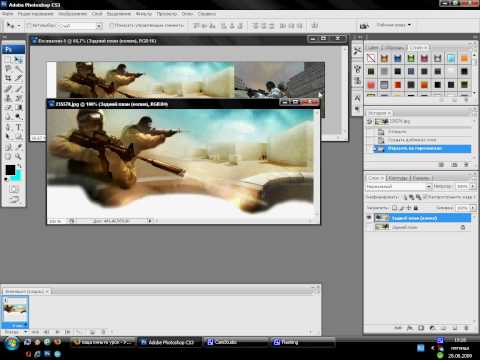Create new snapshot in History panel

click(454, 165)
